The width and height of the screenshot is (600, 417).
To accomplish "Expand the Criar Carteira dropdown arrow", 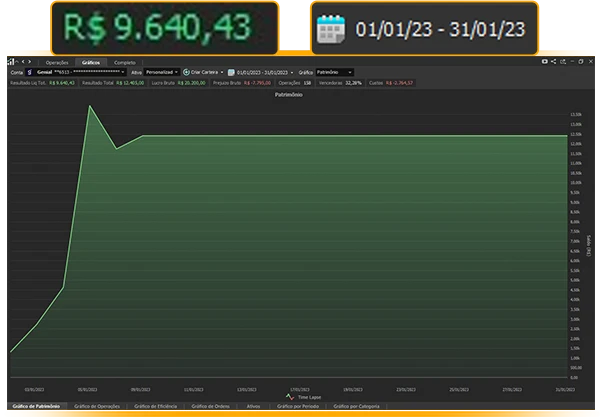I will pos(222,72).
